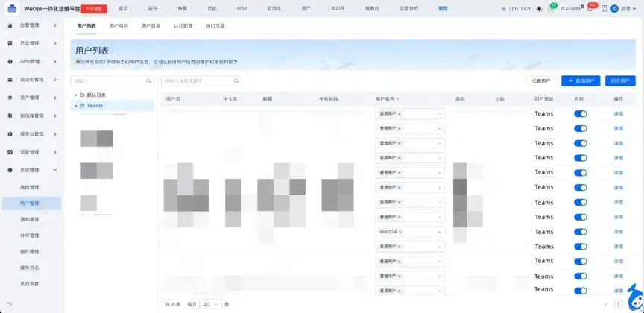Toggle the enable switch in last row
The image size is (644, 313).
[581, 291]
